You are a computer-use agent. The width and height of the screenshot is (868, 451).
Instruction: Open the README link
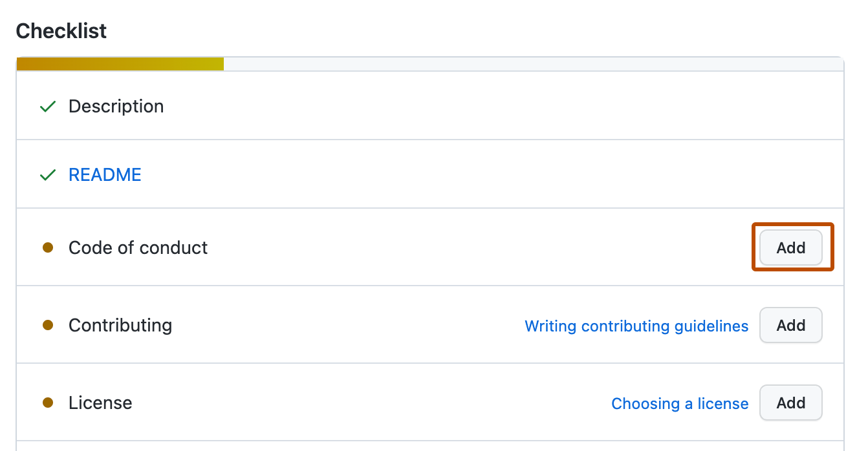[x=105, y=174]
